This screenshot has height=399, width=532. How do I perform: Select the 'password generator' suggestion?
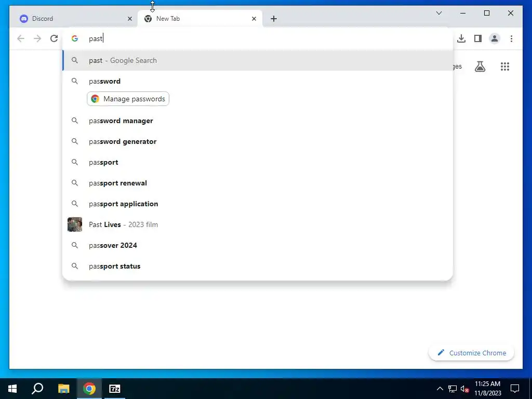pyautogui.click(x=258, y=141)
